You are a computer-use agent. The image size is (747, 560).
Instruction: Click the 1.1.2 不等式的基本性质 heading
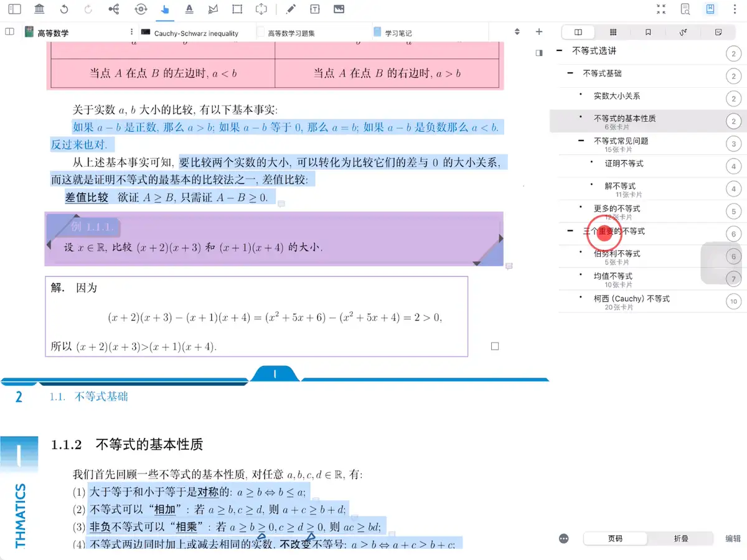(127, 445)
